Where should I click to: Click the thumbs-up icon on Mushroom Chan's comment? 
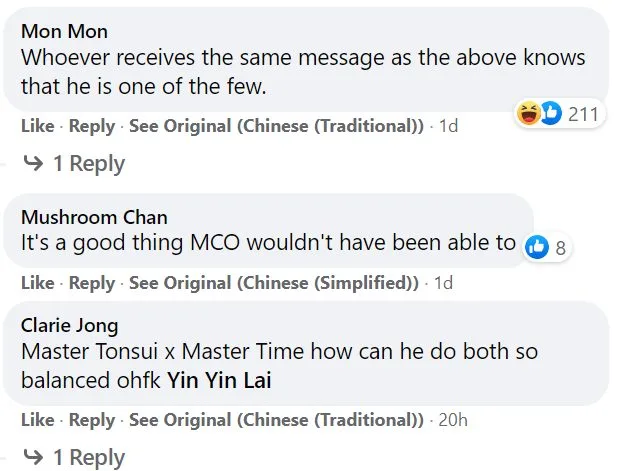click(x=537, y=247)
